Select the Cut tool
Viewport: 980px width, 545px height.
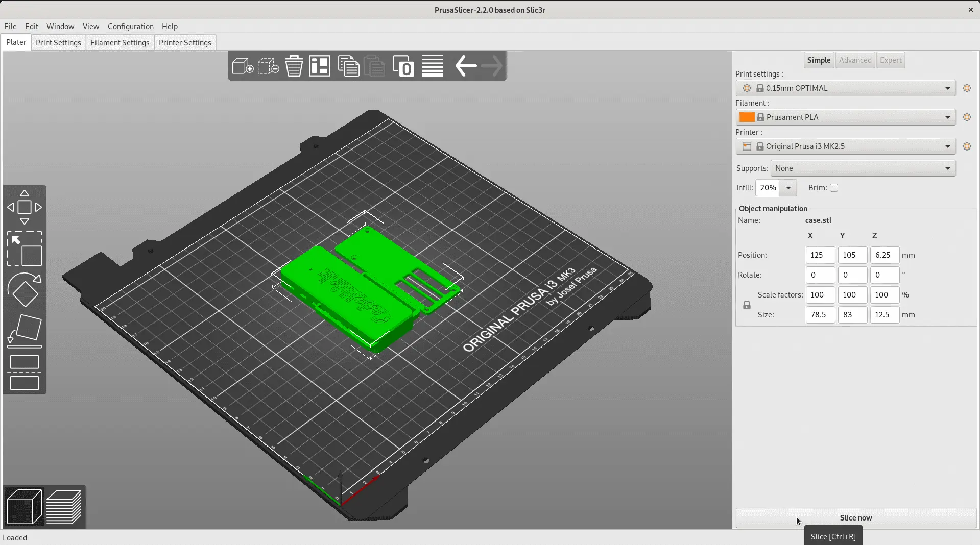pyautogui.click(x=25, y=372)
